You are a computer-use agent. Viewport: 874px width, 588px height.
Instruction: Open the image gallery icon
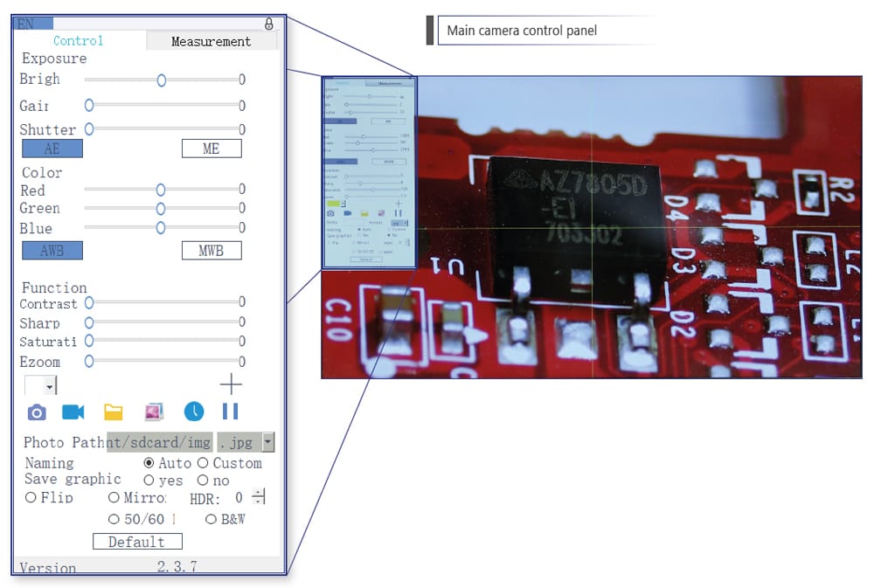[154, 412]
